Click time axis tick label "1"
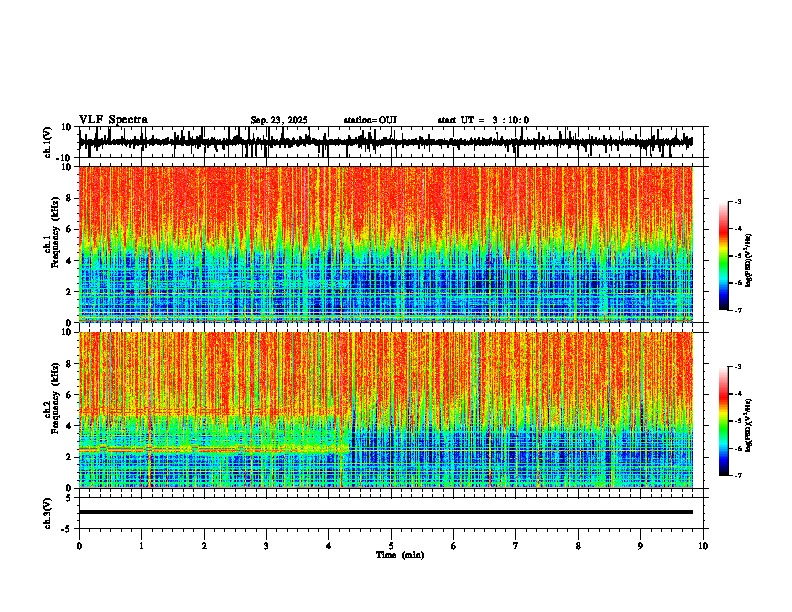Screen dimensions: 792x612 pyautogui.click(x=141, y=546)
